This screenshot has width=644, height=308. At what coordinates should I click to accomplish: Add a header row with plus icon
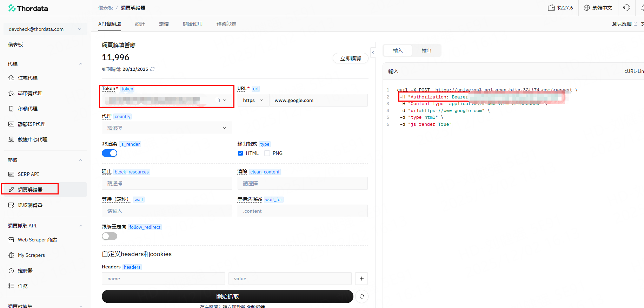pyautogui.click(x=361, y=279)
